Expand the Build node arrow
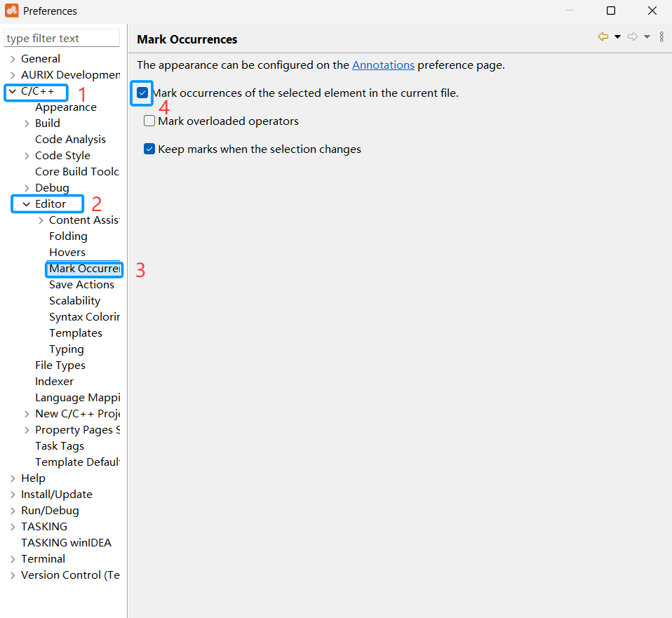The width and height of the screenshot is (672, 618). [27, 124]
